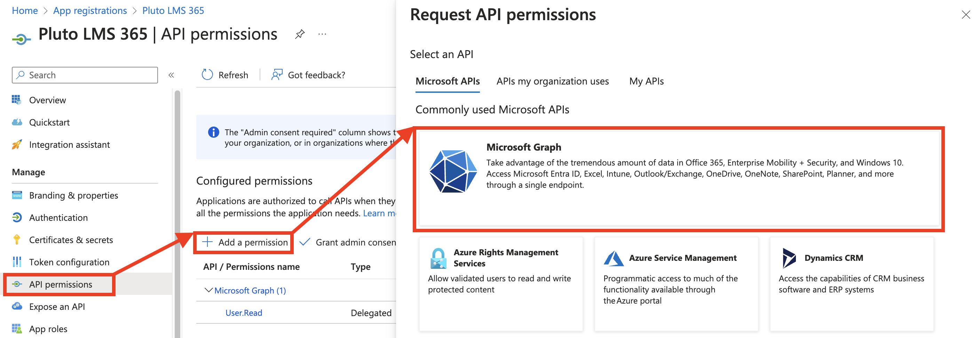
Task: Click the plus icon for Add a permission
Action: [x=207, y=242]
